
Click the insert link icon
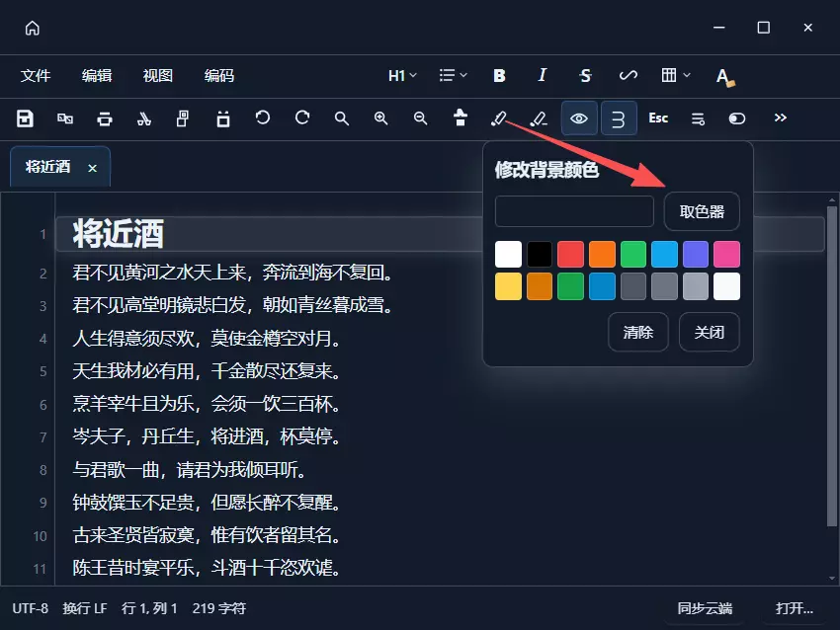click(628, 75)
